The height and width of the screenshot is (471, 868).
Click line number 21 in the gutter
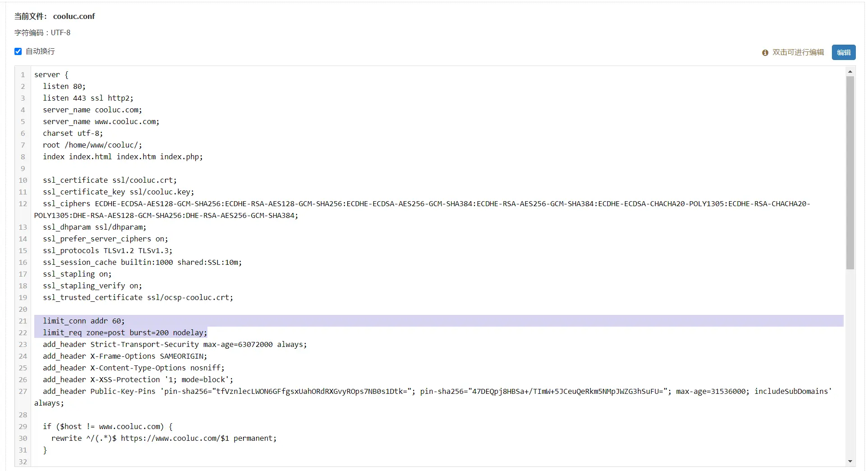[23, 321]
